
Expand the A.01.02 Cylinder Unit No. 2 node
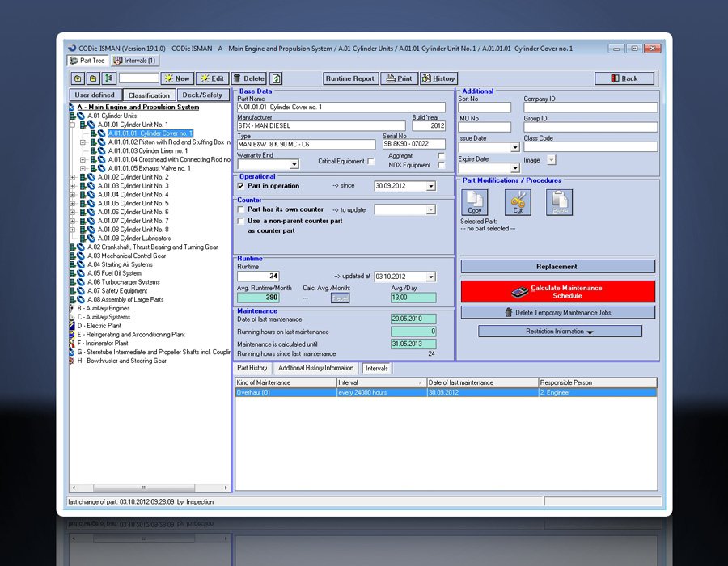tap(73, 177)
